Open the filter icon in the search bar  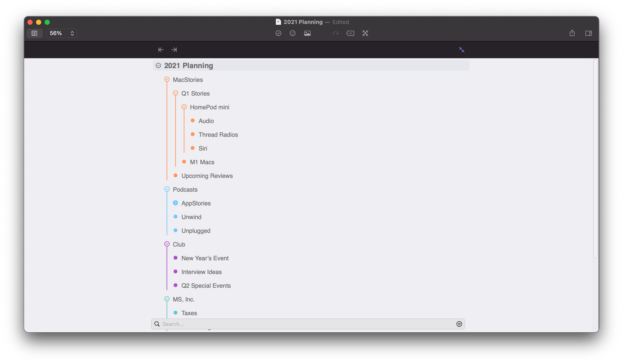[459, 324]
